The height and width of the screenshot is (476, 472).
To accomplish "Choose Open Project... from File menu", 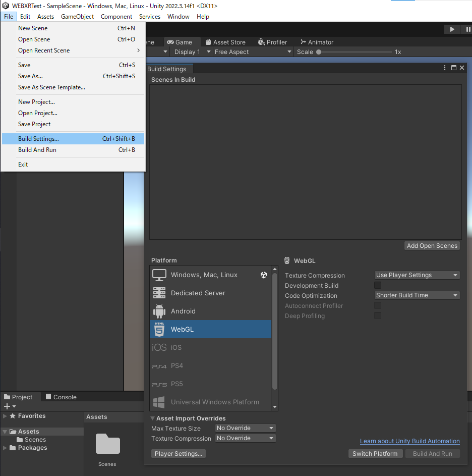I will coord(73,113).
